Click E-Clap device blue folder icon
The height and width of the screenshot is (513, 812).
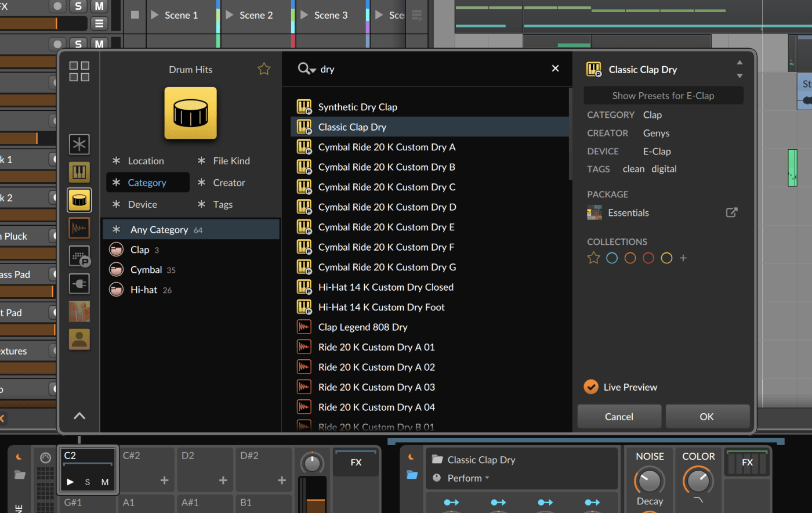[412, 475]
